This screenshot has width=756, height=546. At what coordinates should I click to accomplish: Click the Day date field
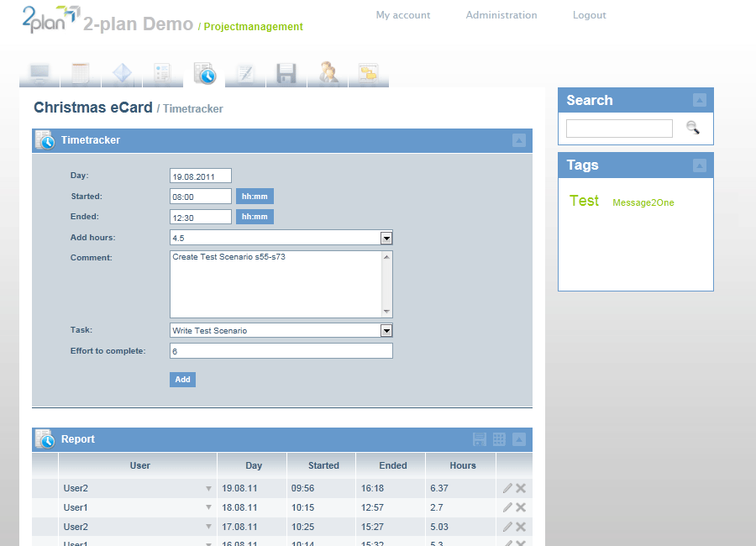[201, 176]
